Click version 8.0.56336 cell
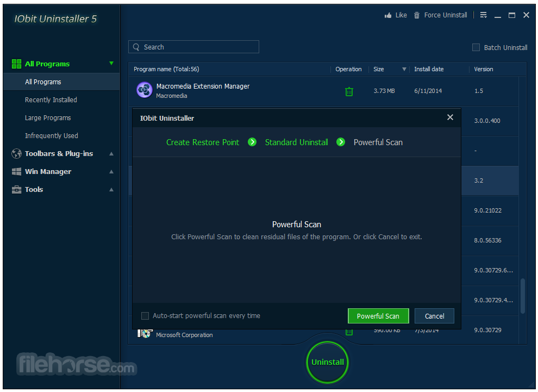This screenshot has height=392, width=538. tap(487, 240)
